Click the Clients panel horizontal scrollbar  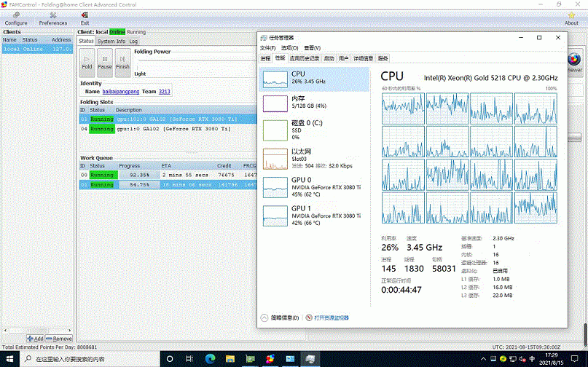point(37,331)
